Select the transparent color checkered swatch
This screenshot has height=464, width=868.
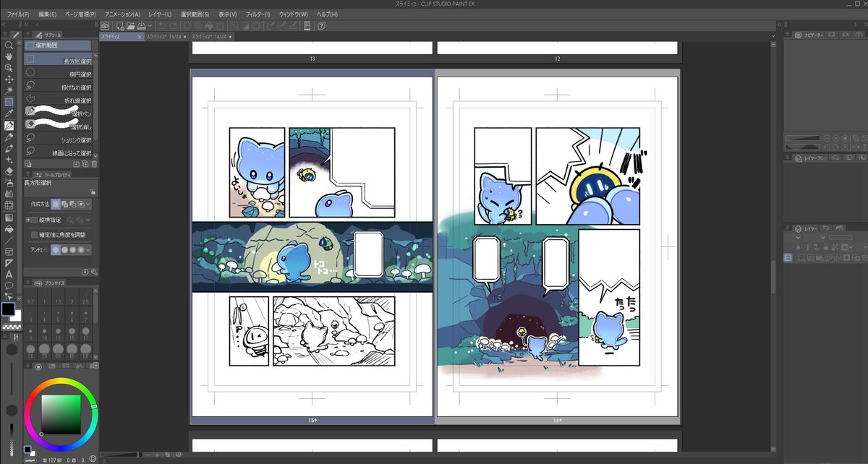point(12,327)
